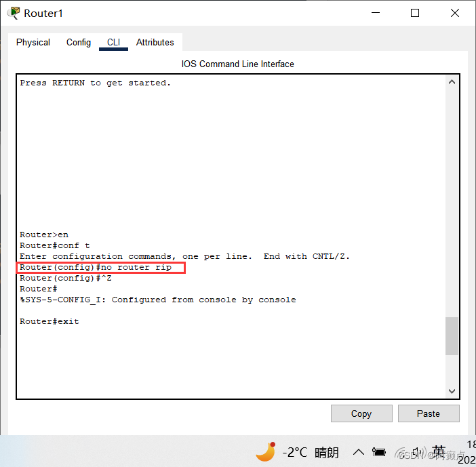Switch to the Physical tab

click(33, 42)
